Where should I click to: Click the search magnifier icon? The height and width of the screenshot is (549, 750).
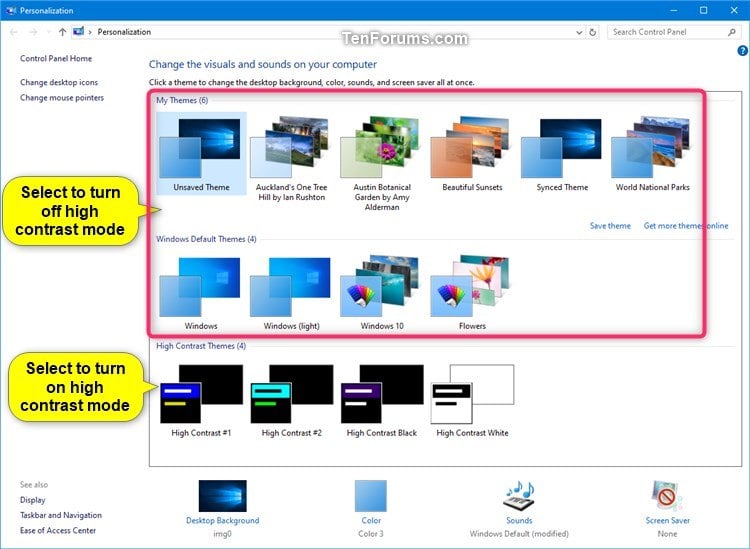point(731,32)
